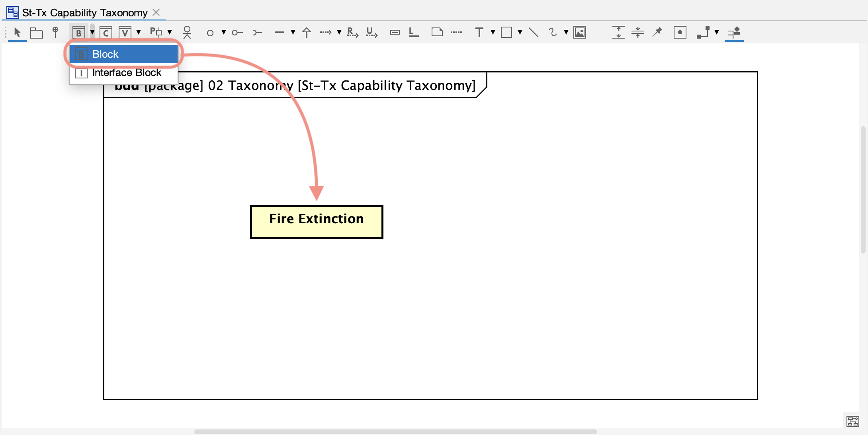868x435 pixels.
Task: Choose Interface Block from the menu
Action: click(x=126, y=72)
